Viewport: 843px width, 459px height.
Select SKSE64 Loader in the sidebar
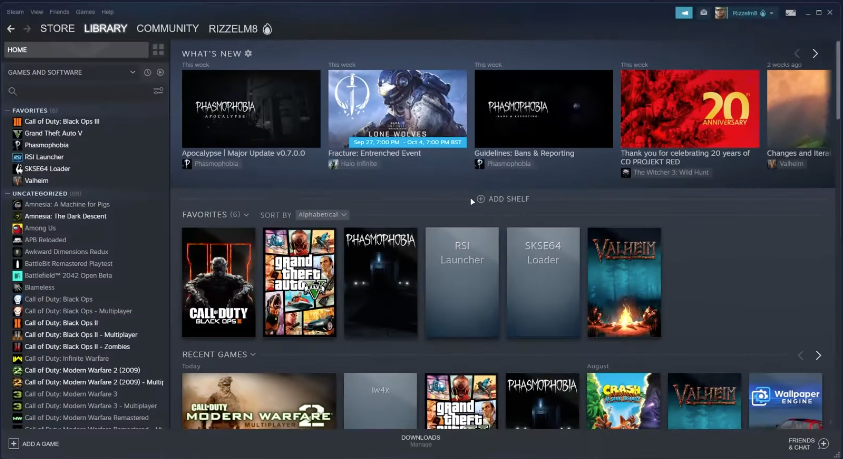click(47, 169)
